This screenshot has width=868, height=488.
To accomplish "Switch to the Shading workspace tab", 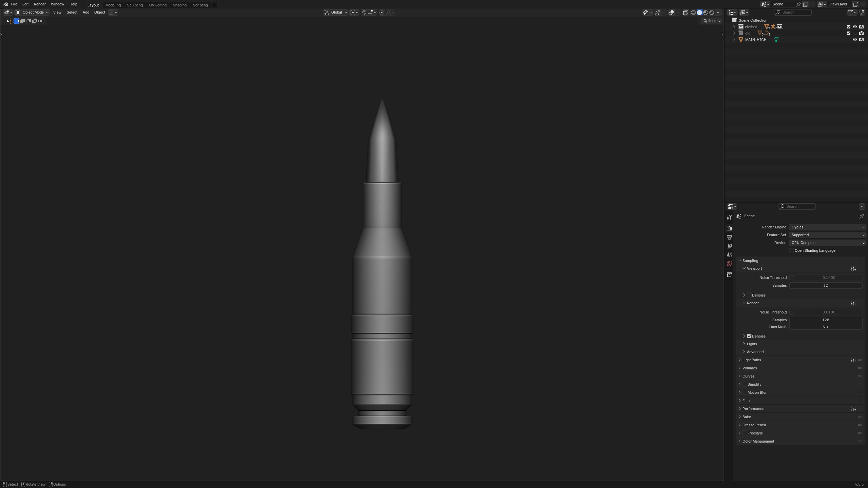I will click(179, 5).
